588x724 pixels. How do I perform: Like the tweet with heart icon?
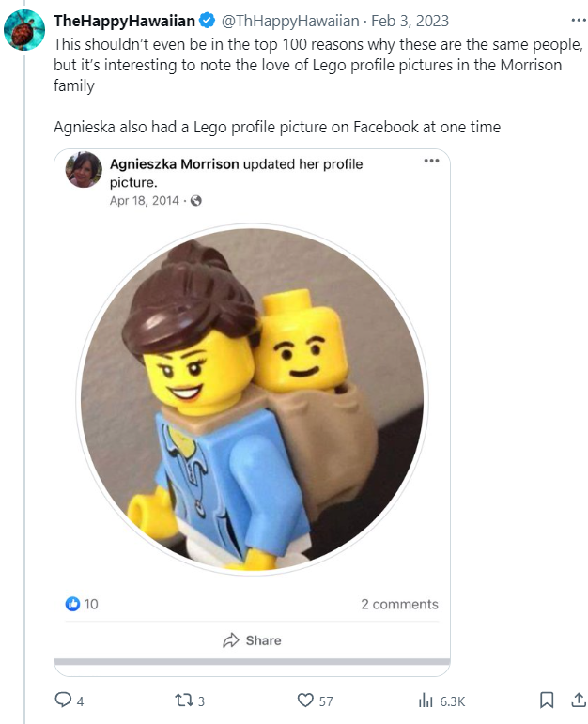304,701
